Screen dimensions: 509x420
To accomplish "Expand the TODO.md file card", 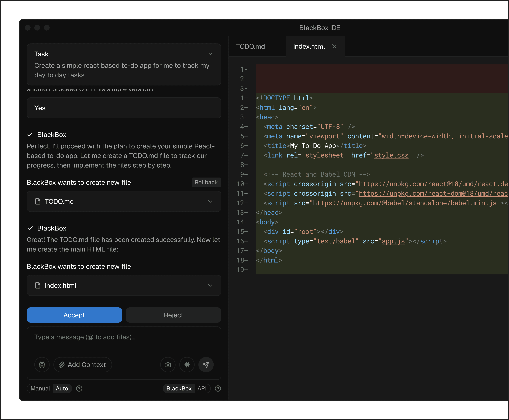I will 210,201.
